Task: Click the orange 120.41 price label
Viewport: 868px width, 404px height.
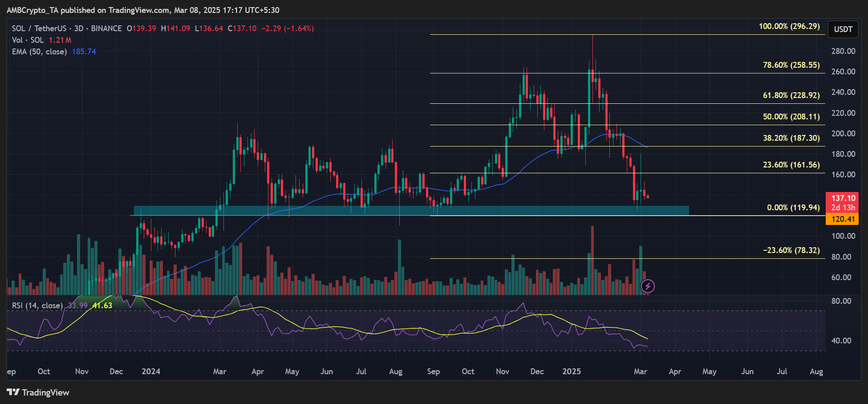Action: point(842,219)
